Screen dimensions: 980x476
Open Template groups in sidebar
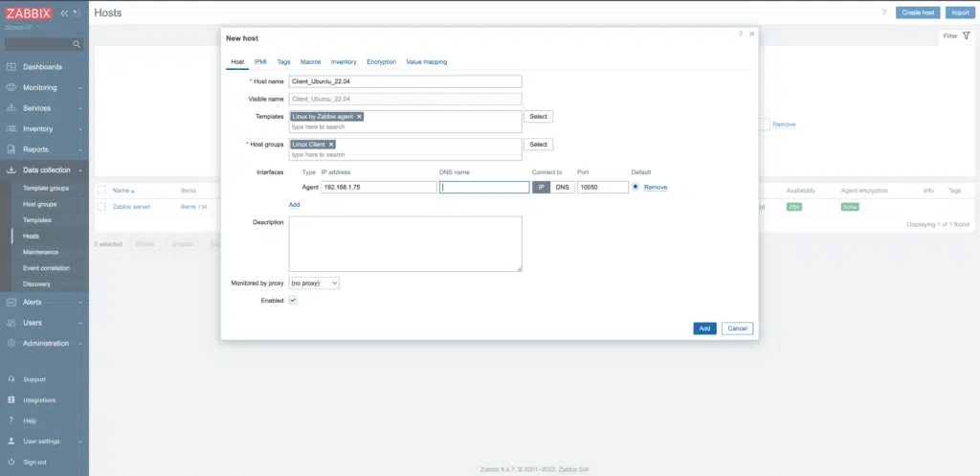click(46, 189)
